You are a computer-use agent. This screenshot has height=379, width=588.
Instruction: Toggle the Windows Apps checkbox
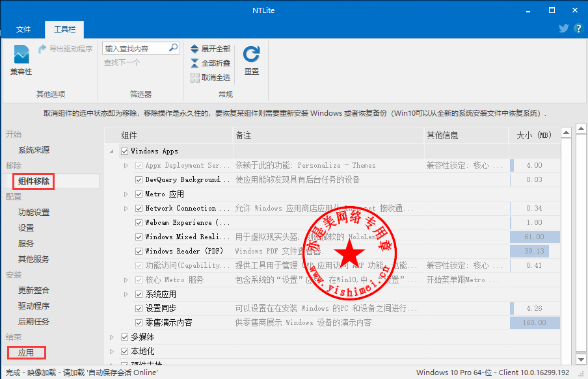125,151
